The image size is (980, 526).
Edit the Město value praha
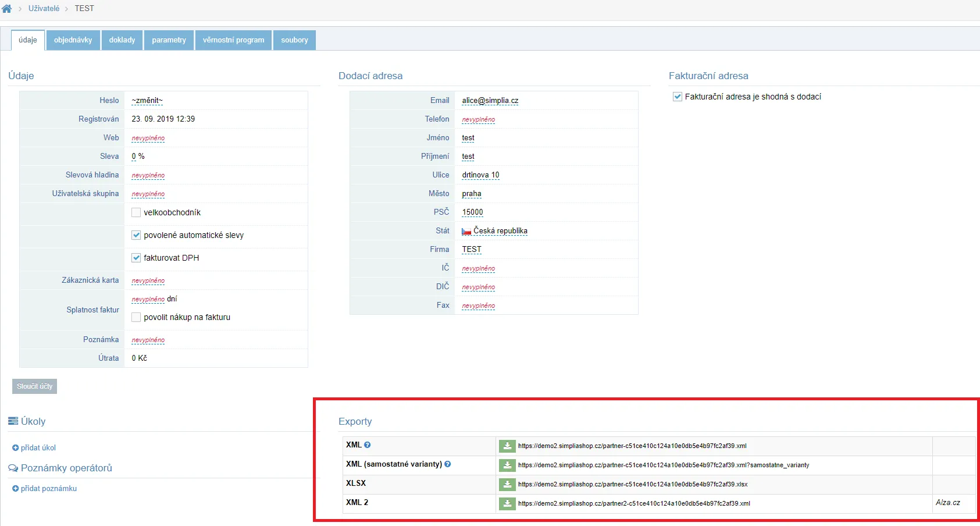point(472,194)
